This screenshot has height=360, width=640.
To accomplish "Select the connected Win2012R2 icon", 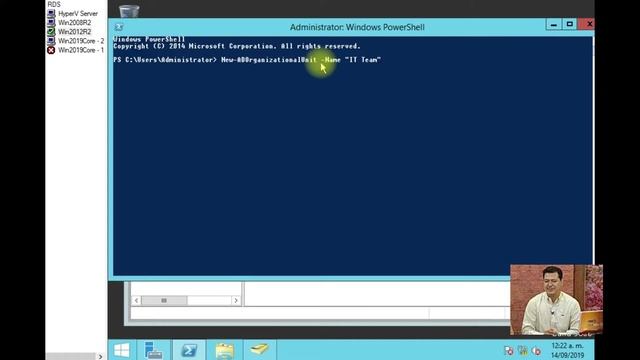I will pos(51,31).
